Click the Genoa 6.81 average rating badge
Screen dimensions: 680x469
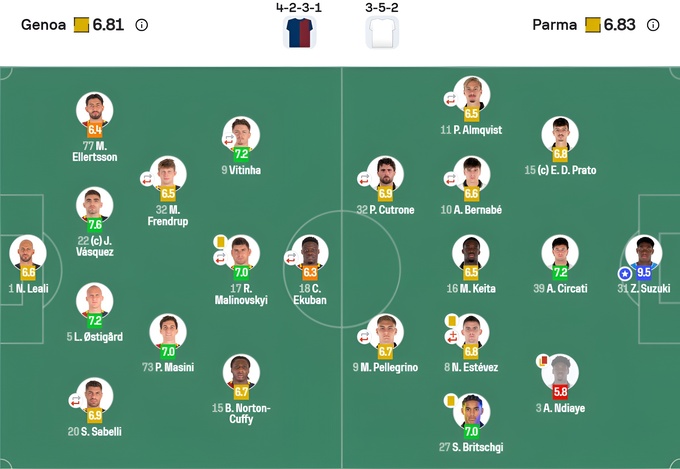[100, 25]
